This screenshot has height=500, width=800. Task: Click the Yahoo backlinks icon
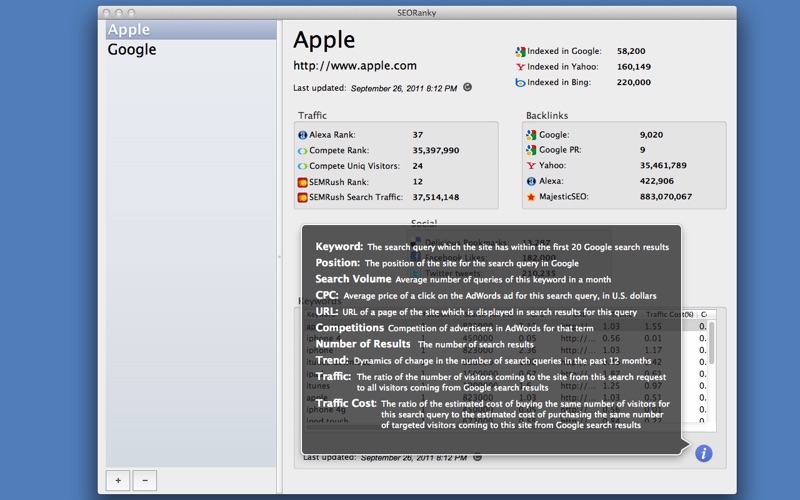tap(531, 165)
